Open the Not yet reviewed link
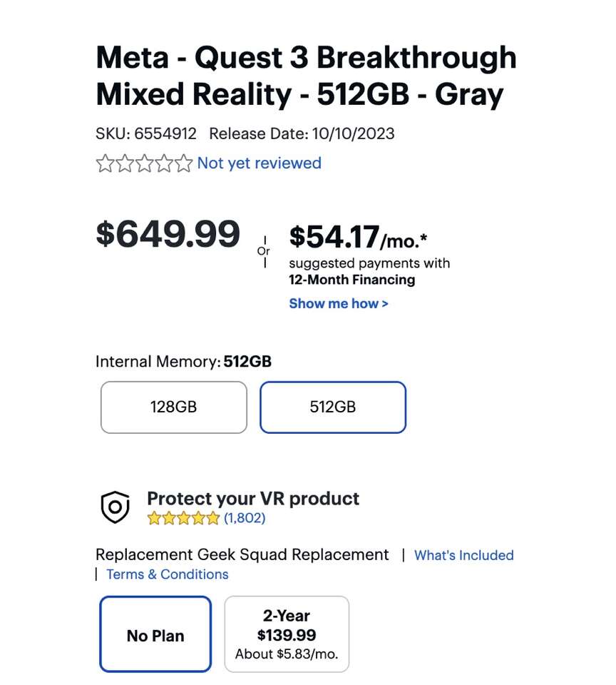This screenshot has height=685, width=616. 259,163
